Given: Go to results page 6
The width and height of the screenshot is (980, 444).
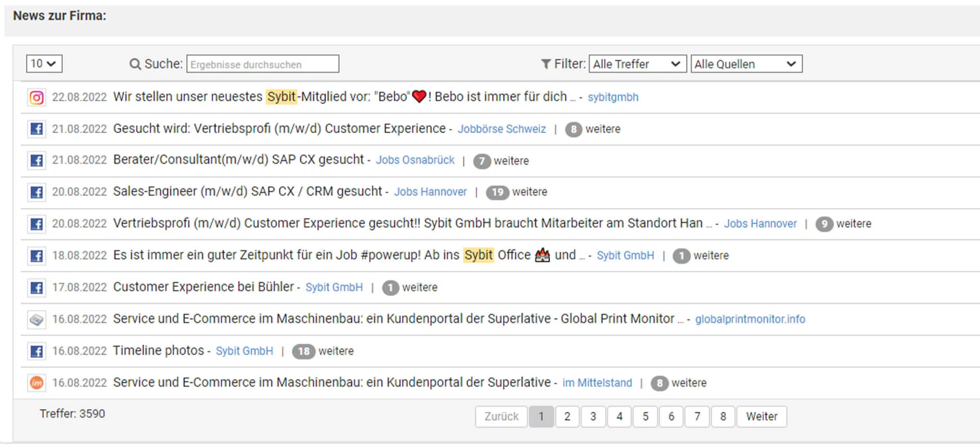Looking at the screenshot, I should point(671,416).
